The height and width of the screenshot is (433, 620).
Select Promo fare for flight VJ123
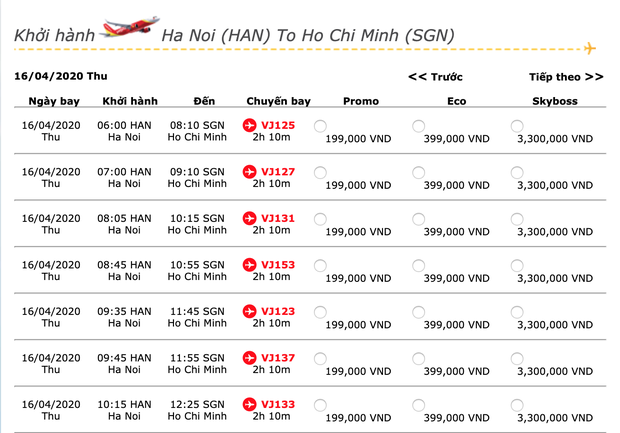point(320,312)
